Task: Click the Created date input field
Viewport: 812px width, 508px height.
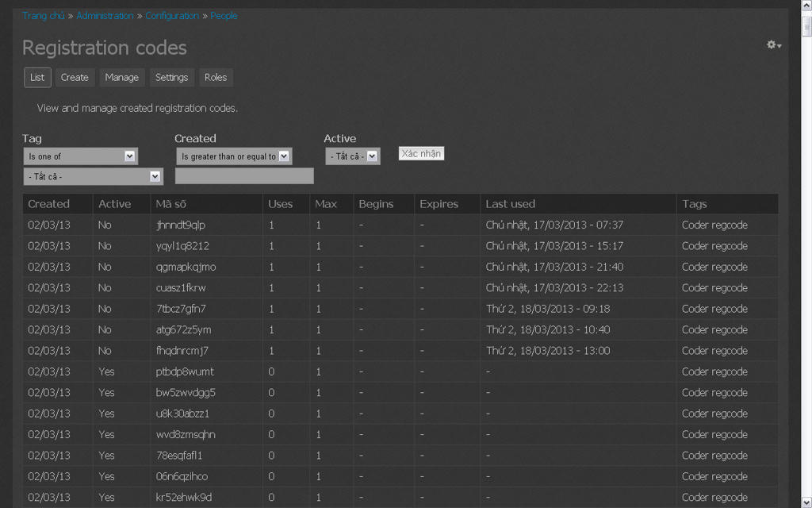Action: coord(244,176)
